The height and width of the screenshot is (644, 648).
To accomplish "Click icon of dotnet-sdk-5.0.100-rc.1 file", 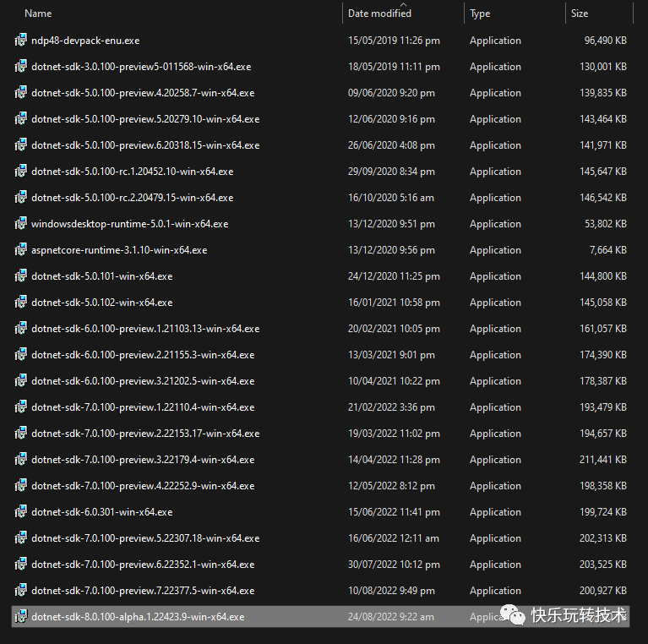I will tap(20, 171).
